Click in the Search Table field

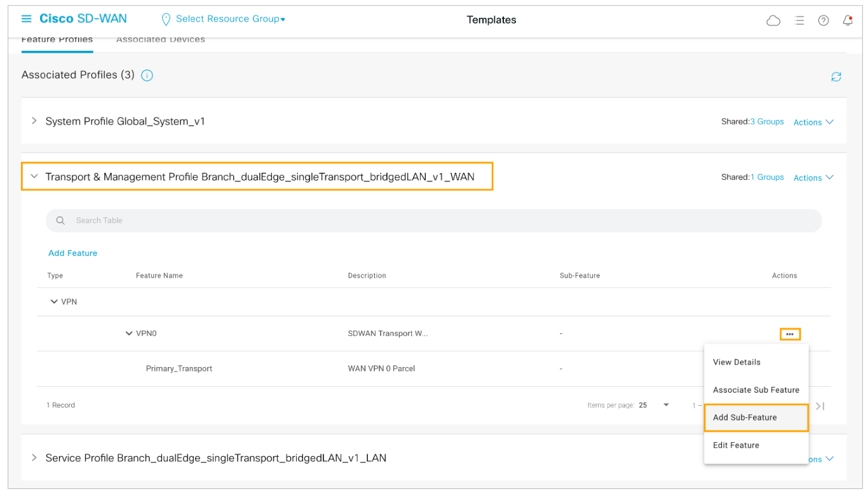432,220
